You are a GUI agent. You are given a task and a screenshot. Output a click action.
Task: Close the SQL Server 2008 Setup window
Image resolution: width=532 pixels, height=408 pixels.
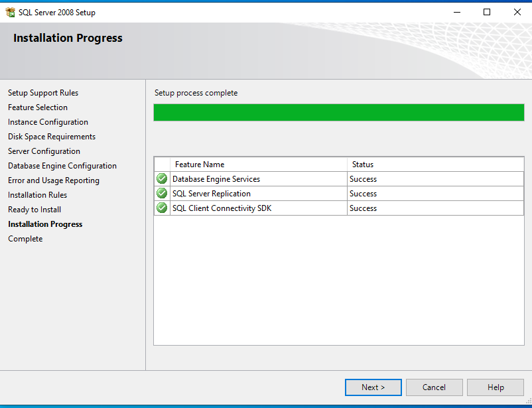tap(517, 12)
